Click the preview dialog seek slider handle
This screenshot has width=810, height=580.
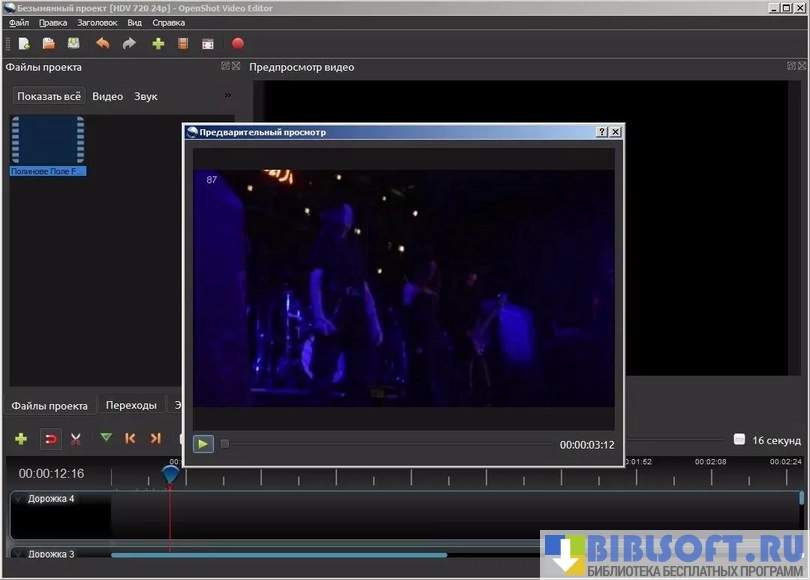click(225, 444)
